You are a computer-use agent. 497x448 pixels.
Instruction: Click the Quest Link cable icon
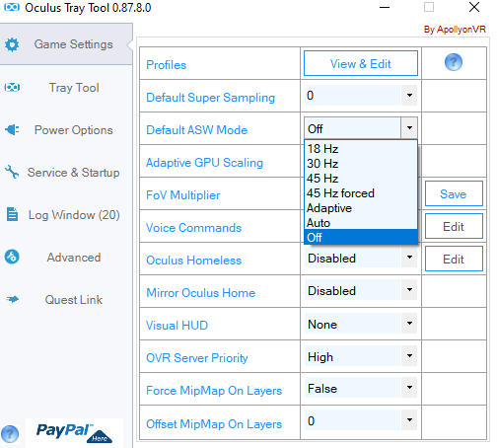pos(13,299)
